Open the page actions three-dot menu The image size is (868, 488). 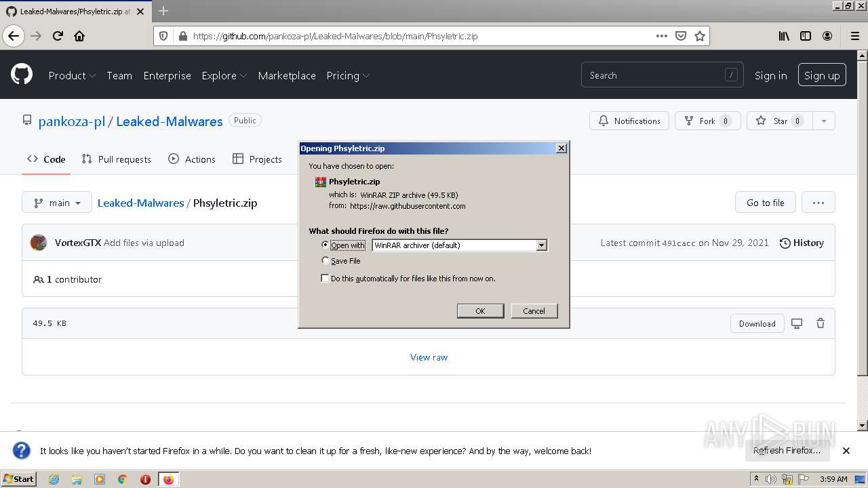[x=662, y=36]
